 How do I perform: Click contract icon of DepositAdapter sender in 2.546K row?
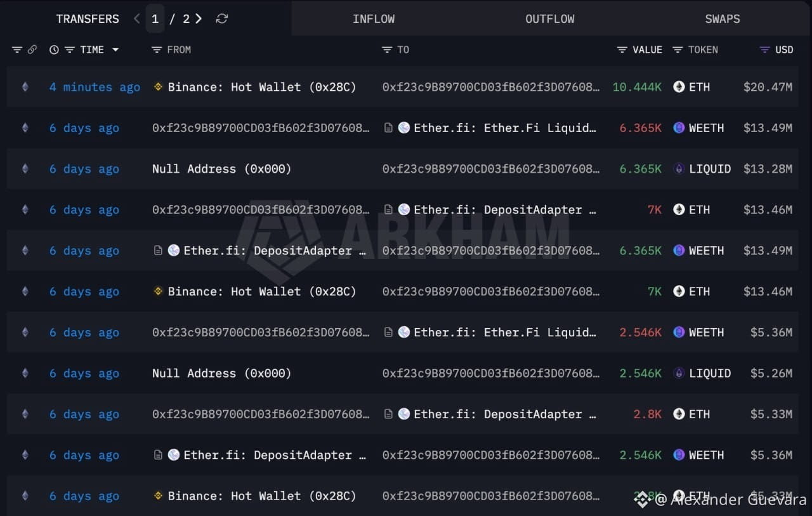point(158,455)
